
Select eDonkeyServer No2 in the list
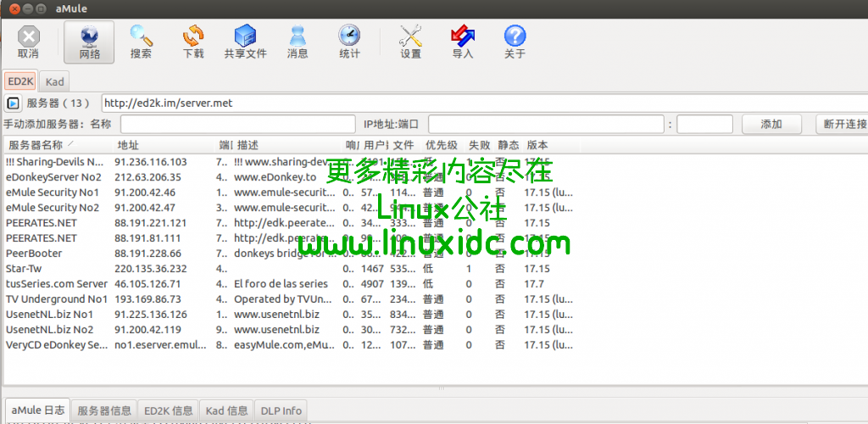[x=288, y=177]
